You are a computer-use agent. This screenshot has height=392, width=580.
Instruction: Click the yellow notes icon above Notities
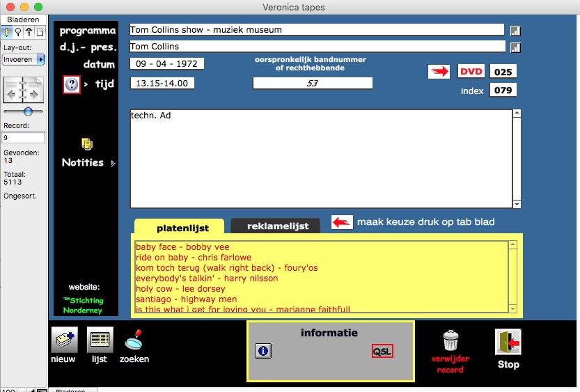pos(87,144)
